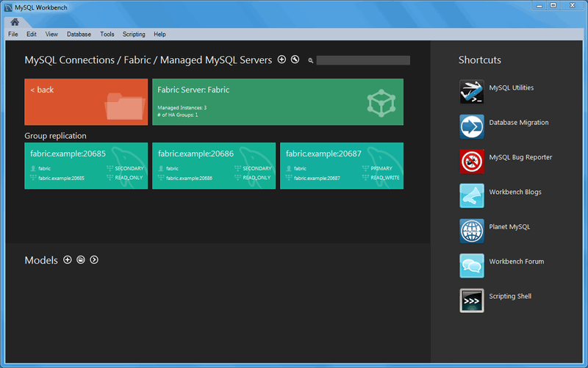Screen dimensions: 588x368
Task: Open the Help menu
Action: [x=159, y=34]
